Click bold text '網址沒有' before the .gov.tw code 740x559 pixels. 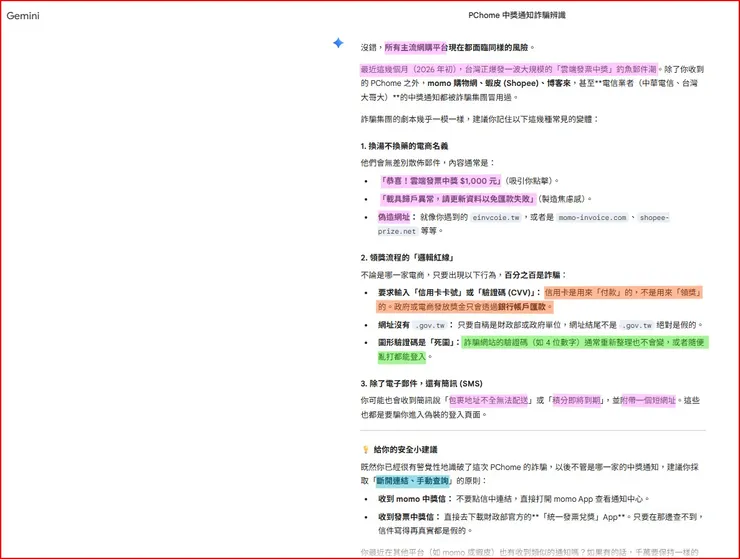pyautogui.click(x=394, y=325)
